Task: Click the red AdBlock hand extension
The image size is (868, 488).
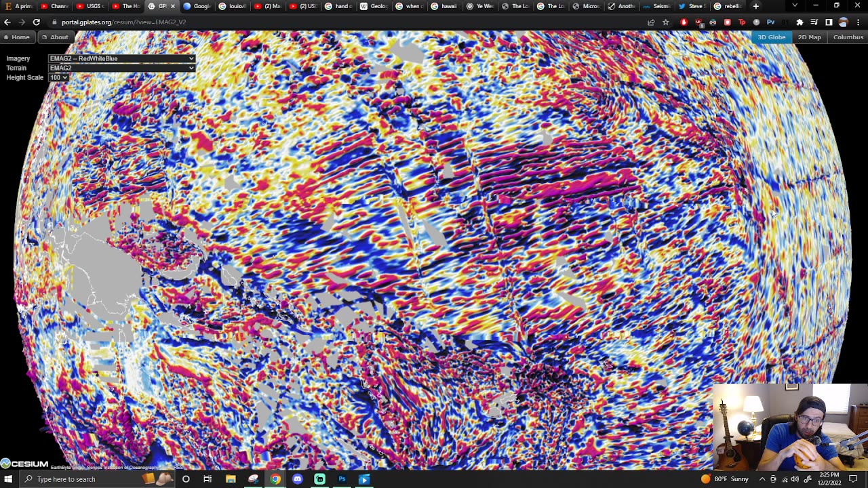Action: tap(684, 22)
